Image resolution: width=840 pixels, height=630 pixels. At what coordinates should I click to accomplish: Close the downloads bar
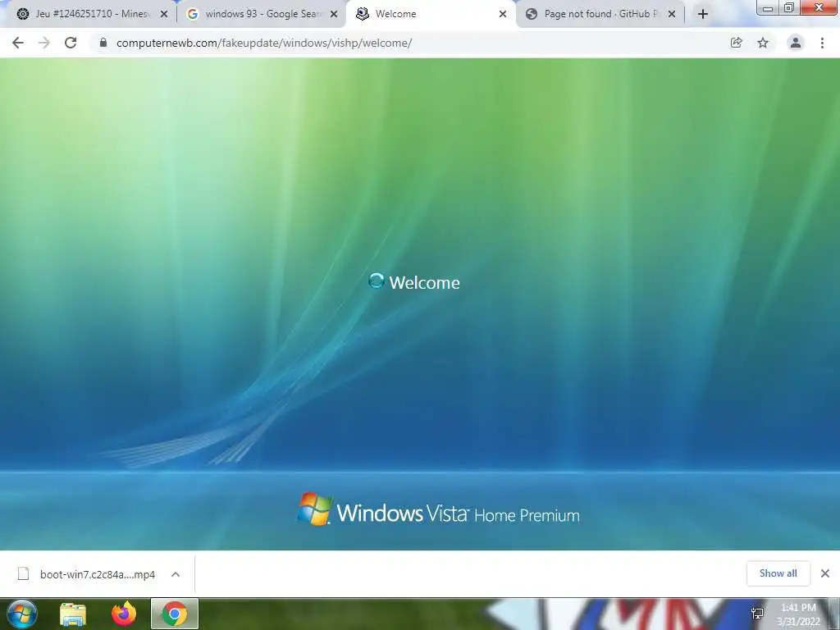pos(825,573)
